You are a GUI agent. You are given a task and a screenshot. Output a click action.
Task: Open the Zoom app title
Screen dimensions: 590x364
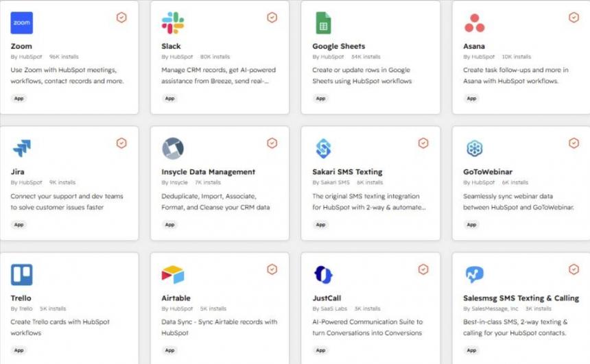[x=21, y=46]
